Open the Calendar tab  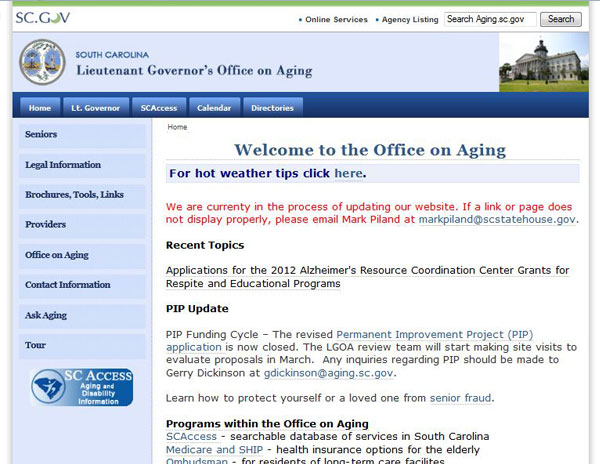pos(214,107)
